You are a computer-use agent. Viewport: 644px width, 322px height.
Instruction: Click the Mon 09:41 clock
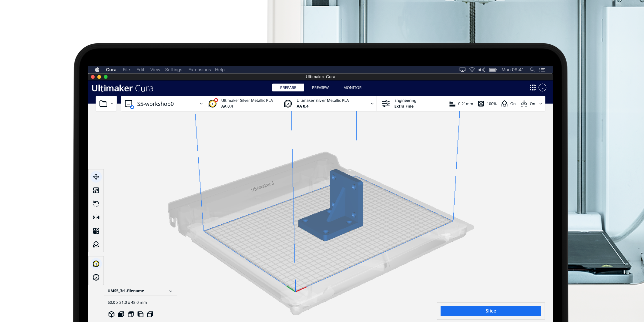[x=513, y=70]
